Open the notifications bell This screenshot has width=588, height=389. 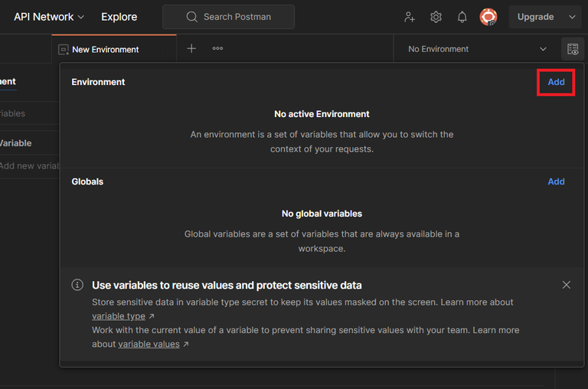pyautogui.click(x=462, y=17)
